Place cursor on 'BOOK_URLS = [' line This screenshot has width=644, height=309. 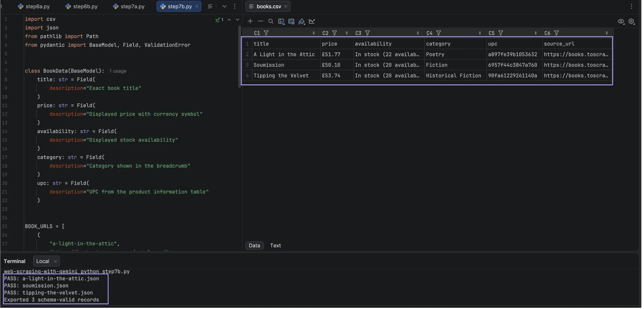45,226
